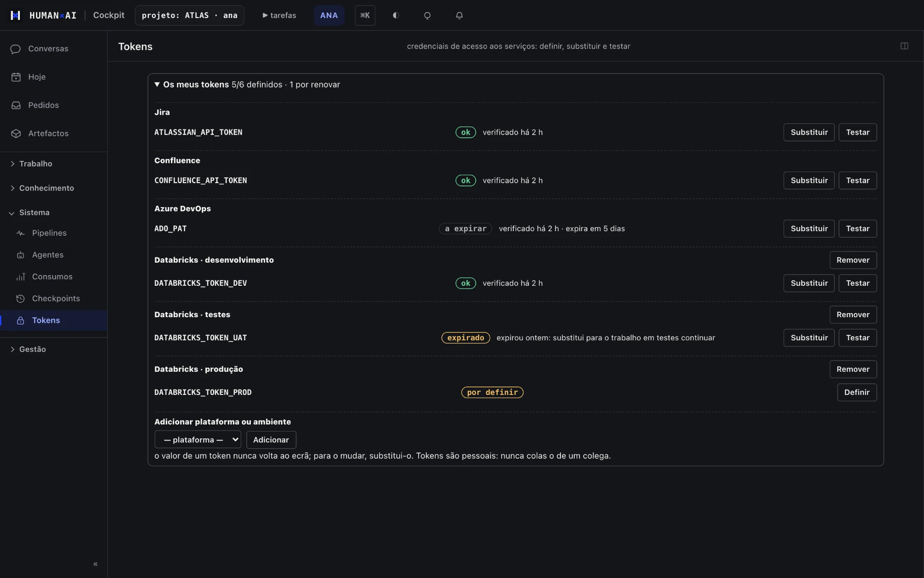Open the Consumos chart icon
This screenshot has height=578, width=924.
(20, 277)
